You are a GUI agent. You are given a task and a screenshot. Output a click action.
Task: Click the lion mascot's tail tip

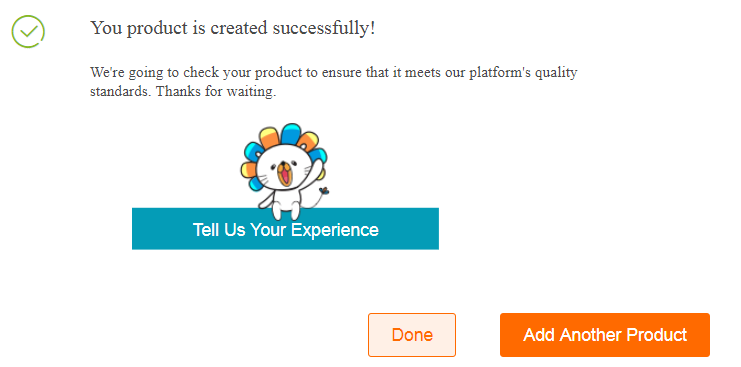pyautogui.click(x=324, y=191)
